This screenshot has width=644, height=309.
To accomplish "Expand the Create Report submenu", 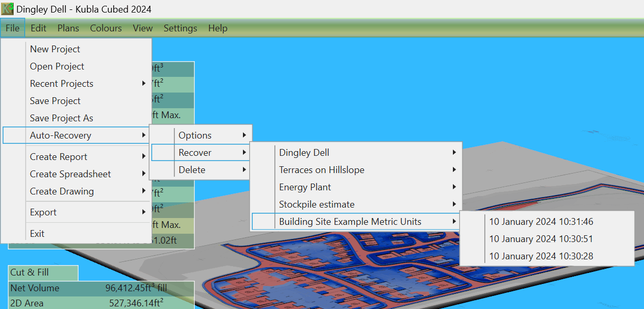I will [x=59, y=157].
